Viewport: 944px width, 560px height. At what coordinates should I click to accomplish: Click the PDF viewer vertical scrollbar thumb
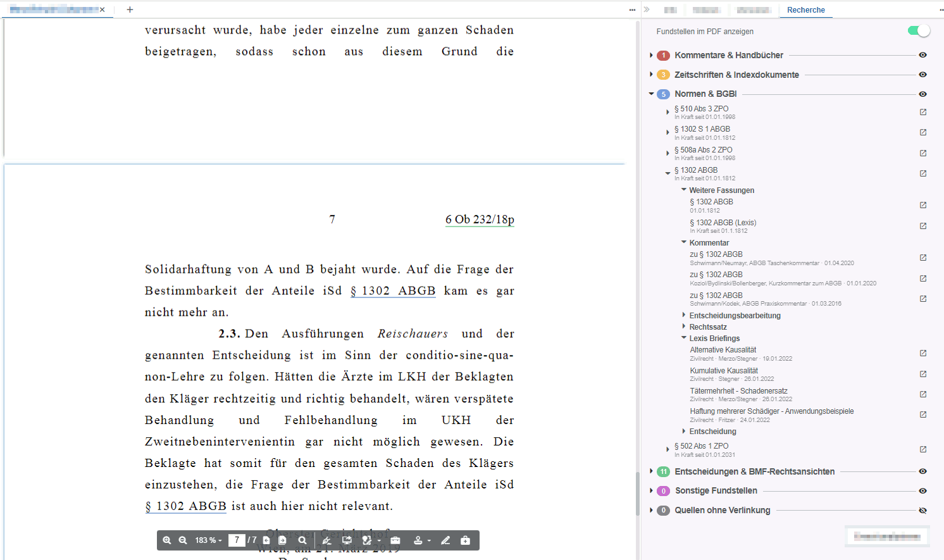638,494
